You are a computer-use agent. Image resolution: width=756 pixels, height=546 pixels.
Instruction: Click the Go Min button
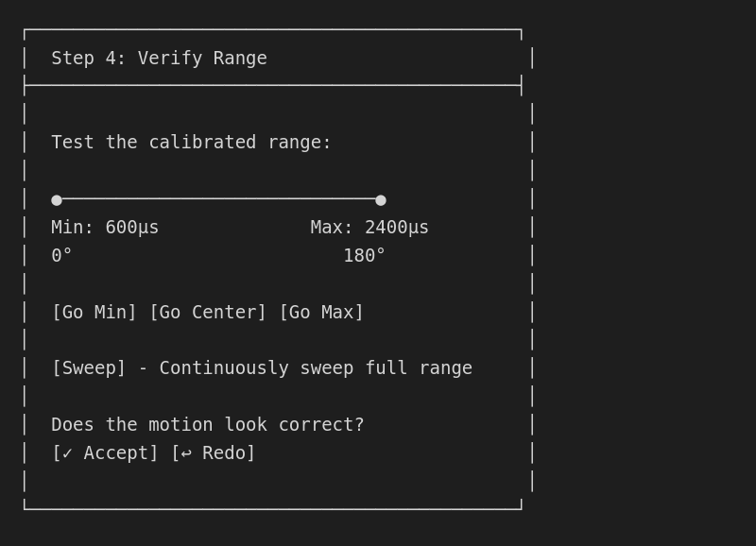pyautogui.click(x=94, y=312)
